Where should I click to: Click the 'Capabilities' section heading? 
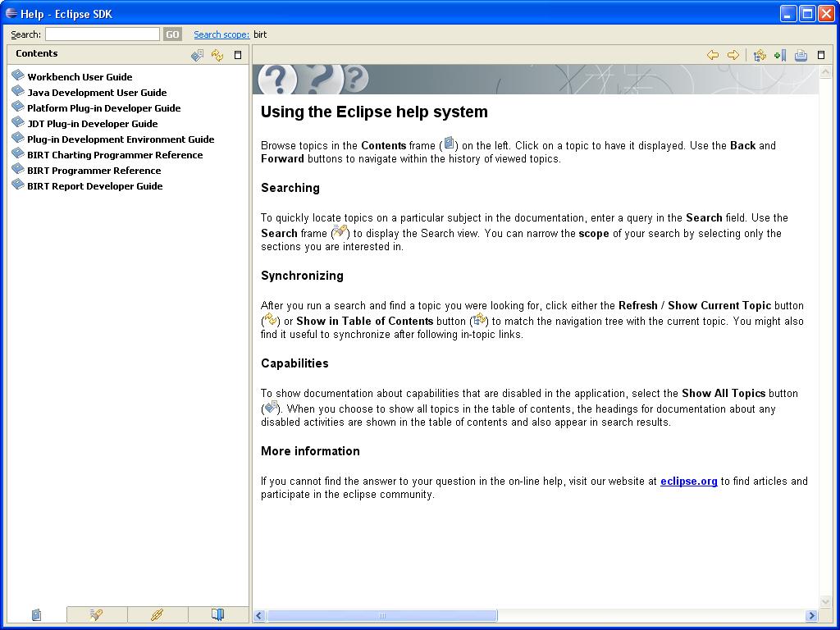pos(294,363)
